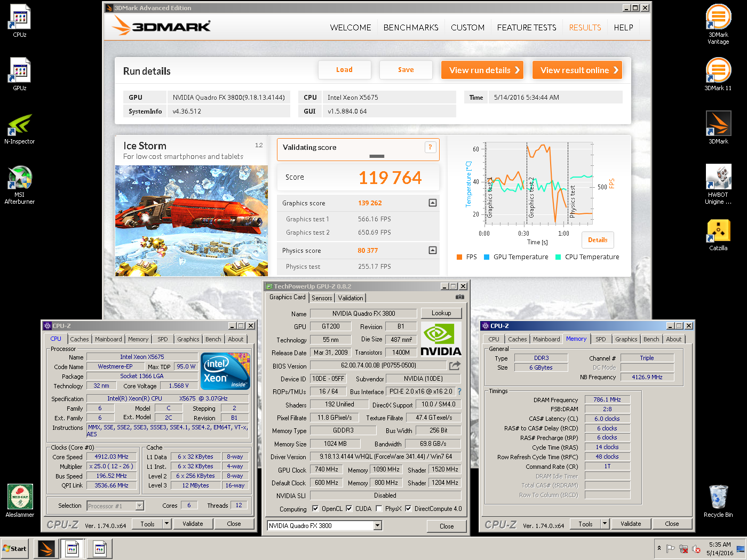Open Tools dropdown arrow in left CPU-Z

(x=167, y=524)
